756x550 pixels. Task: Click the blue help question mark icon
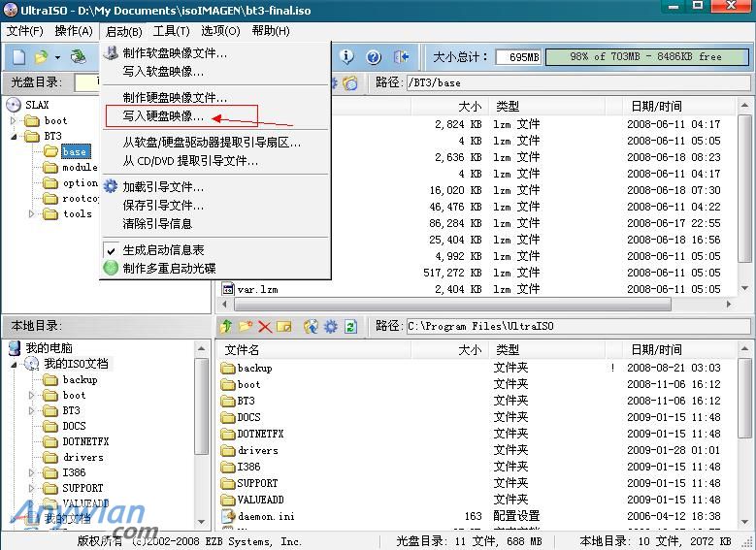point(374,57)
